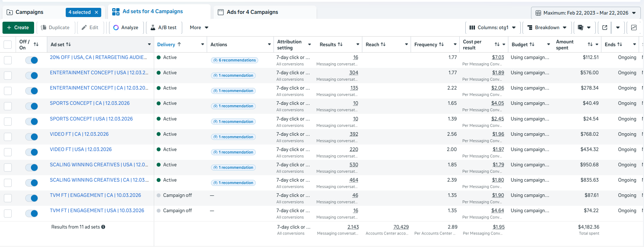This screenshot has width=644, height=247.
Task: Click the green Create button
Action: click(18, 28)
